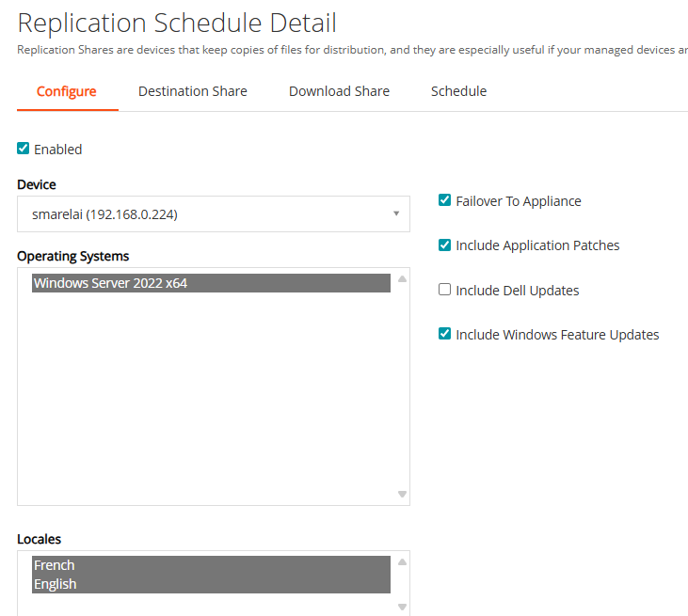The height and width of the screenshot is (616, 688).
Task: Uncheck the Enabled checkbox
Action: pyautogui.click(x=24, y=149)
